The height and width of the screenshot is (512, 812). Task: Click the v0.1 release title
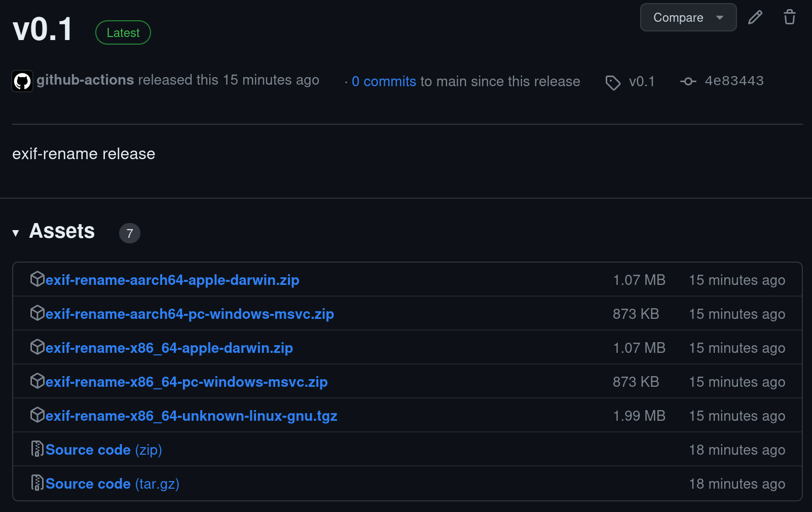coord(43,29)
